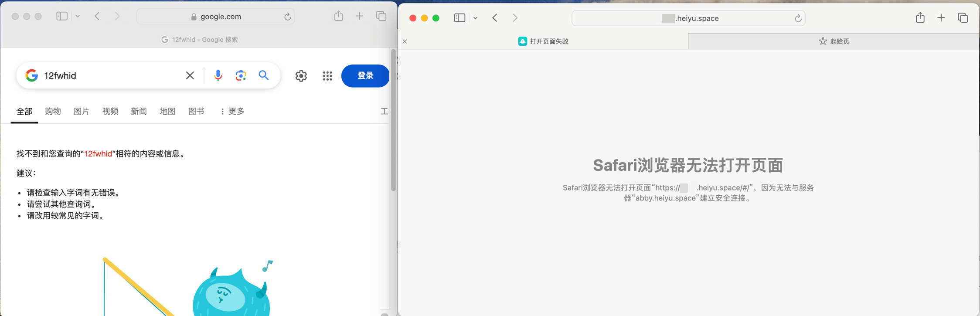
Task: Expand the 更多 search filters menu
Action: [x=232, y=111]
